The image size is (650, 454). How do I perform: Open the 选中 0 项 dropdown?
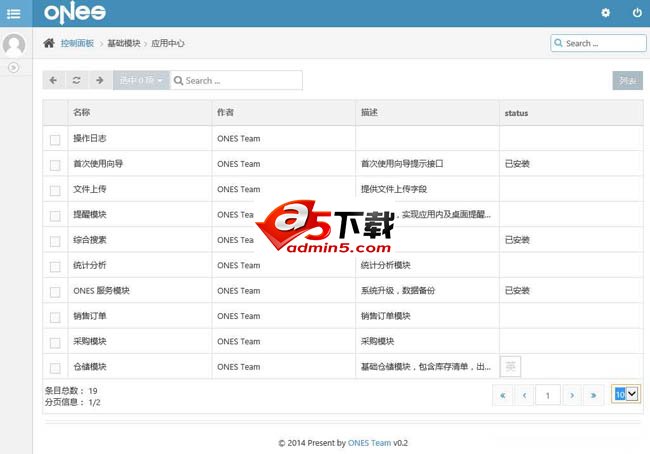141,80
